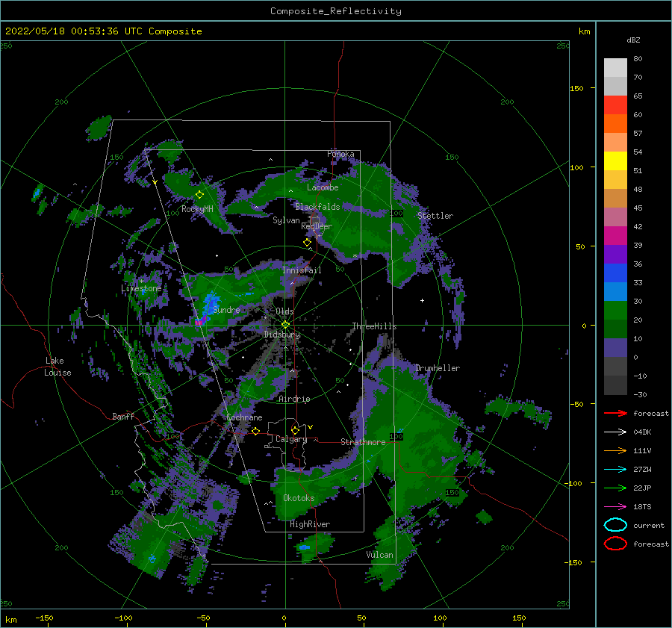Select the 20 dBZ dark green swatch

point(615,329)
